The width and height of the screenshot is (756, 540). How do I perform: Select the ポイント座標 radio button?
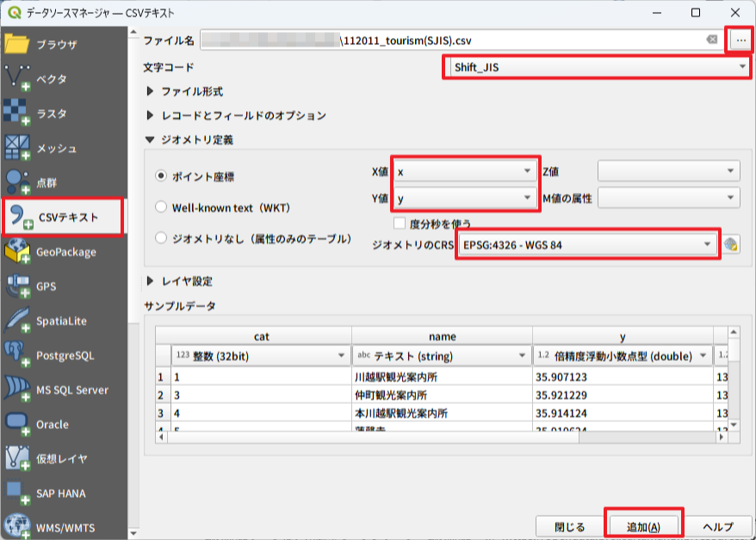pos(161,176)
